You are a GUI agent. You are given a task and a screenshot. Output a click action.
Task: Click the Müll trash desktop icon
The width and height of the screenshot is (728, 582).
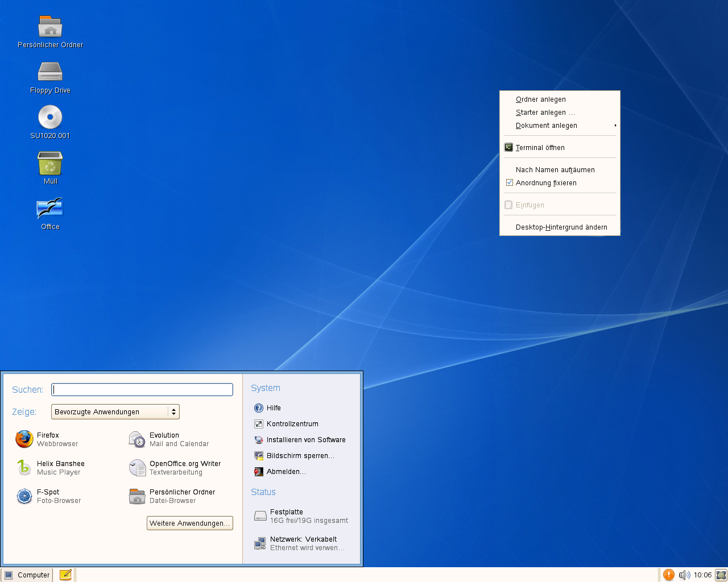pos(50,164)
